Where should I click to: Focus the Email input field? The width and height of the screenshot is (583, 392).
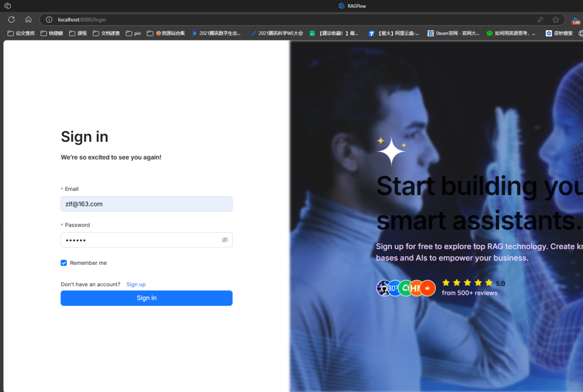click(x=146, y=204)
